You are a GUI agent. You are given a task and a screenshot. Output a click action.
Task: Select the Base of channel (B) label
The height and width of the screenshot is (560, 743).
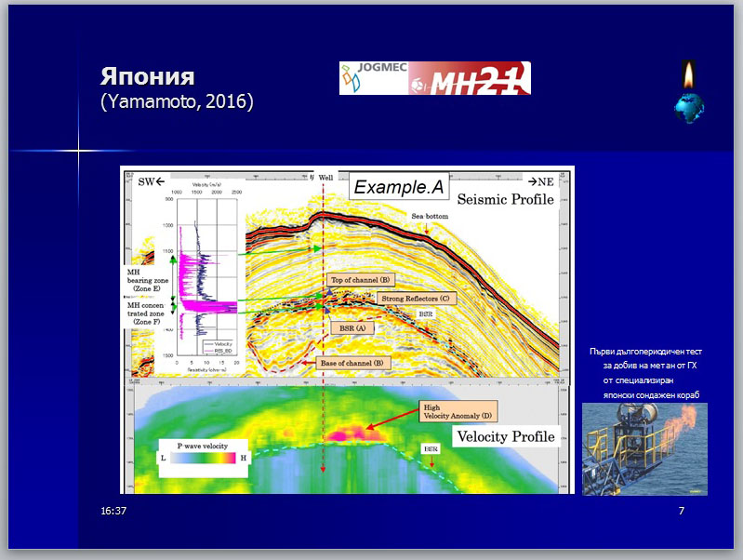pos(354,363)
